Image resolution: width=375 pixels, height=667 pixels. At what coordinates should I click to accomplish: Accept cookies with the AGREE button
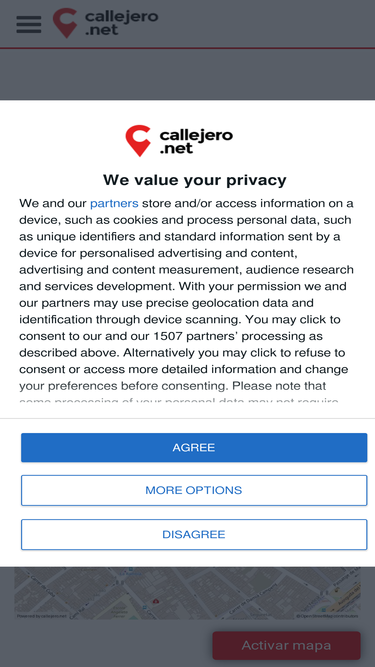[x=194, y=448]
